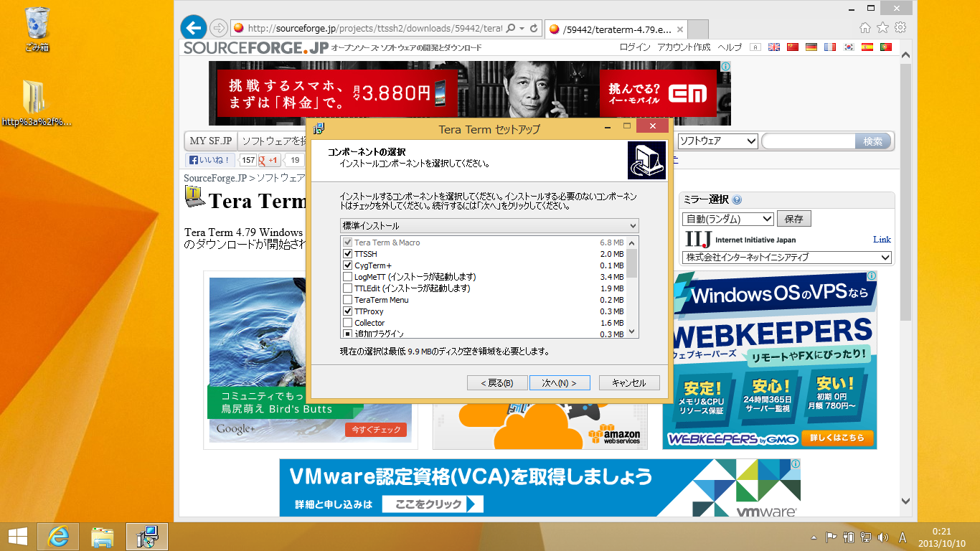Open the Favorites star icon
The image size is (980, 551).
coord(882,28)
